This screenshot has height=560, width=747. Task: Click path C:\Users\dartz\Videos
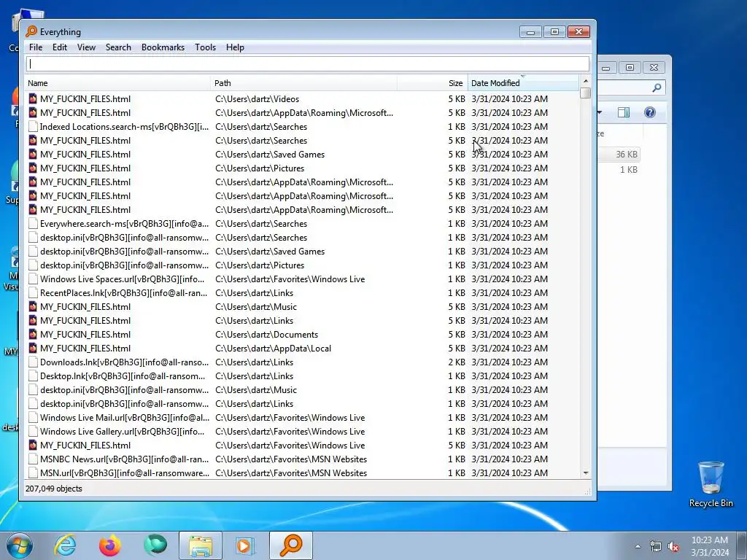(x=258, y=99)
